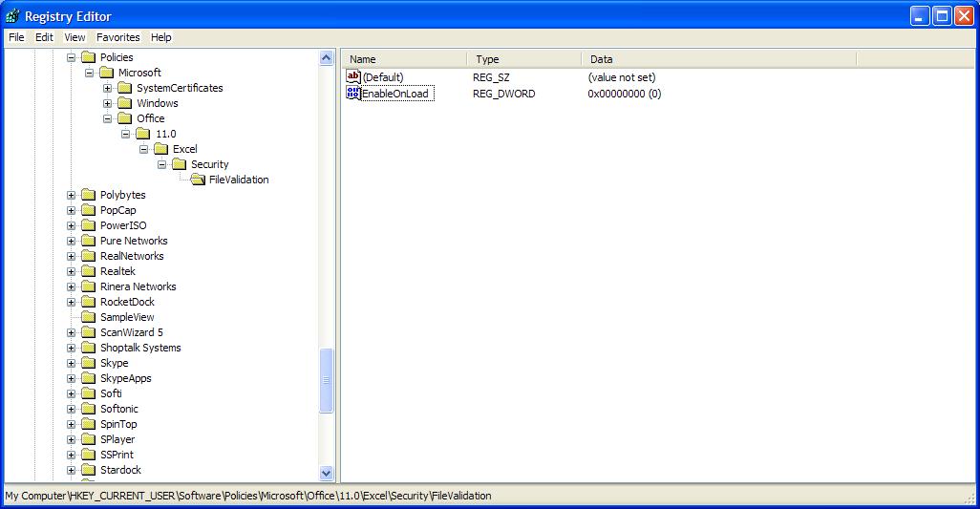Sort values by Name column header
980x509 pixels.
click(x=404, y=59)
